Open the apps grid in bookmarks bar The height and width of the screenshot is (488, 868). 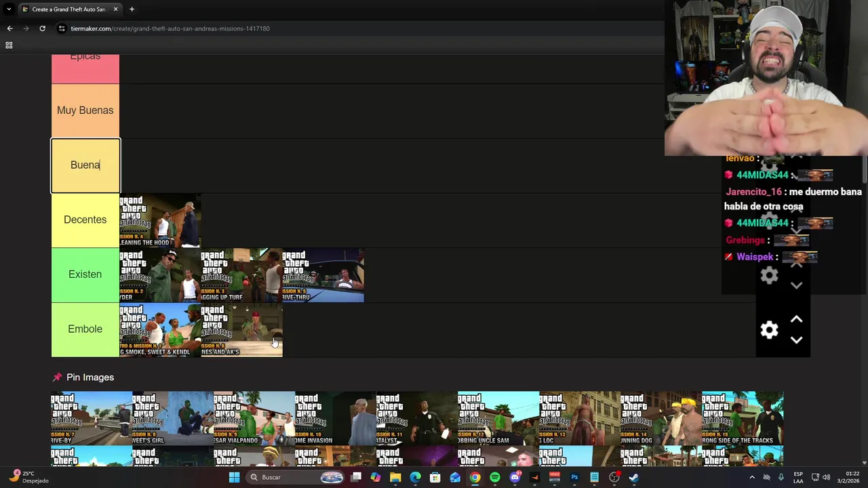tap(9, 45)
